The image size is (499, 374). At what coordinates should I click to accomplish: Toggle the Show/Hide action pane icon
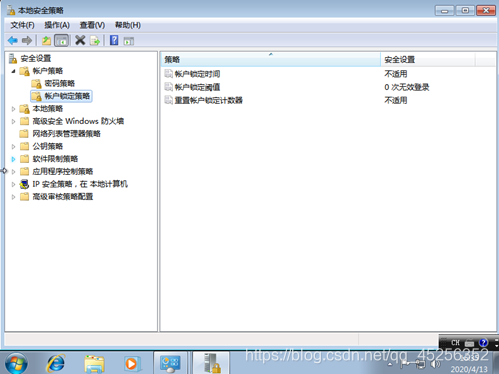point(129,41)
